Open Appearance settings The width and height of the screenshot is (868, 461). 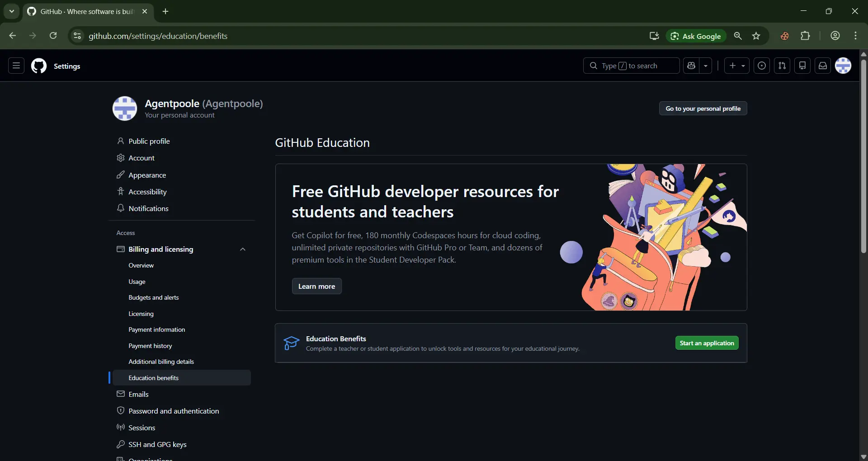tap(181, 175)
